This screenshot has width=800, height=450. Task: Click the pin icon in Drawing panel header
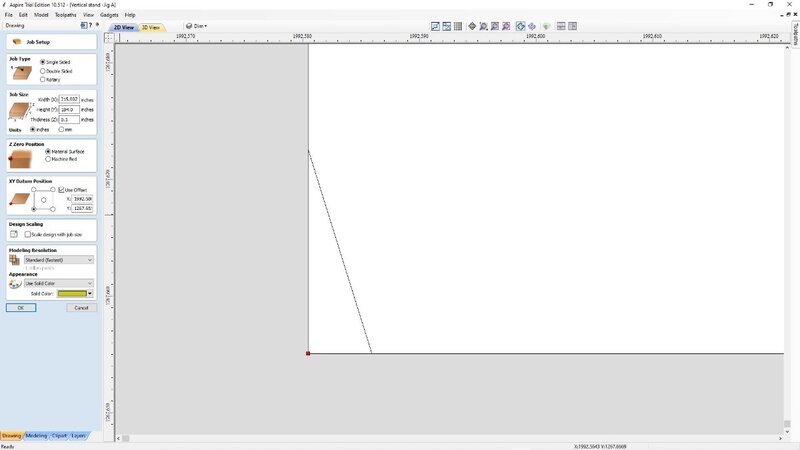[x=97, y=24]
